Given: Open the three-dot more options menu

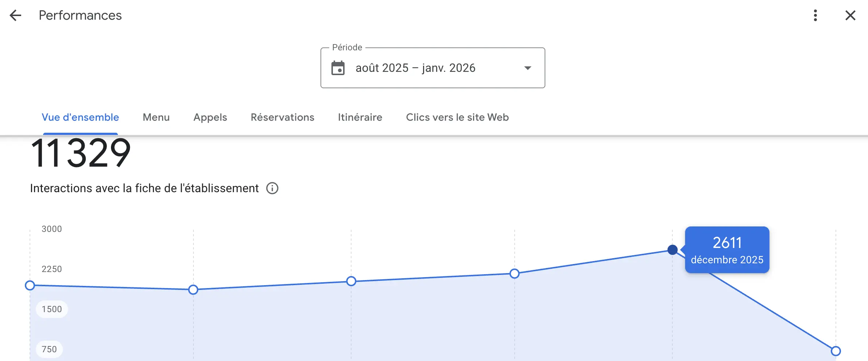Looking at the screenshot, I should click(815, 15).
